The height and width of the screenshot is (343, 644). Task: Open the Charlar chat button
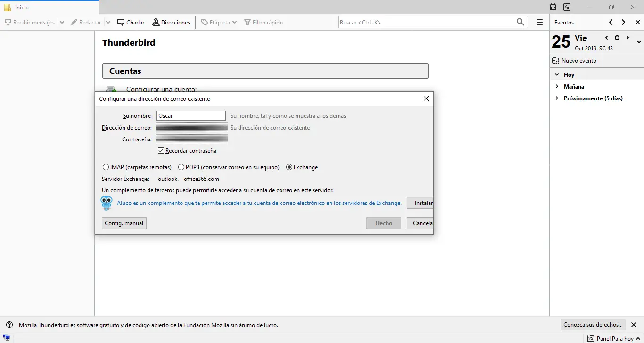131,22
